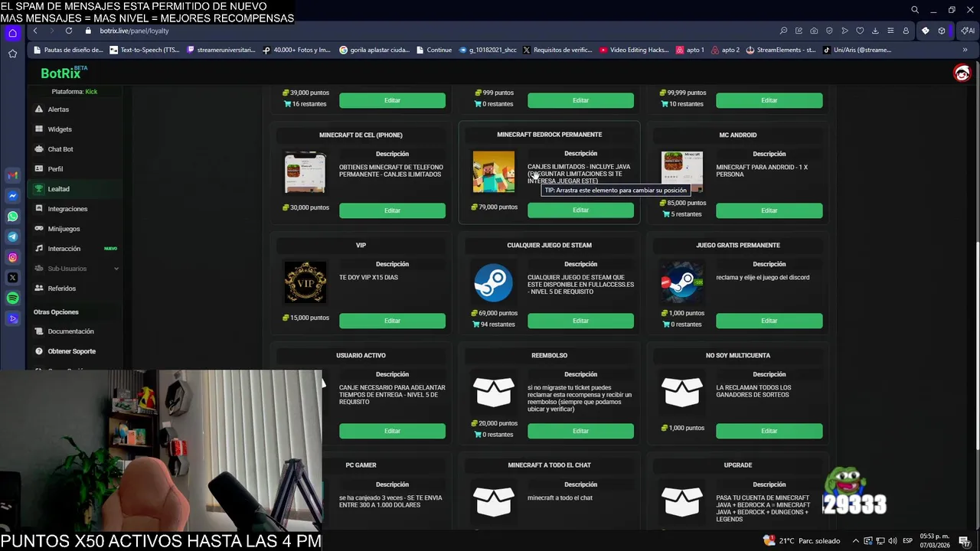980x551 pixels.
Task: Open Spotify in the browser side panel
Action: 12,298
